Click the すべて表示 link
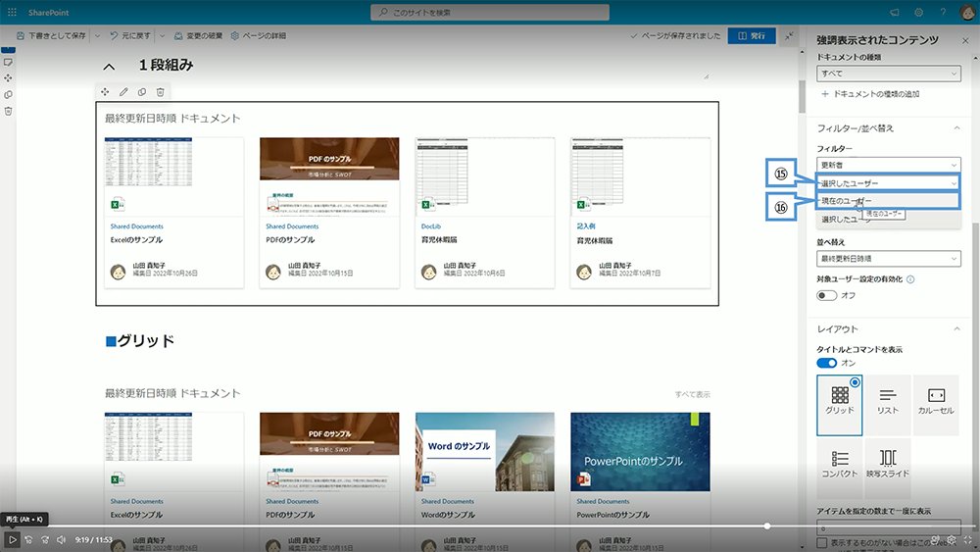This screenshot has height=552, width=980. pyautogui.click(x=692, y=394)
